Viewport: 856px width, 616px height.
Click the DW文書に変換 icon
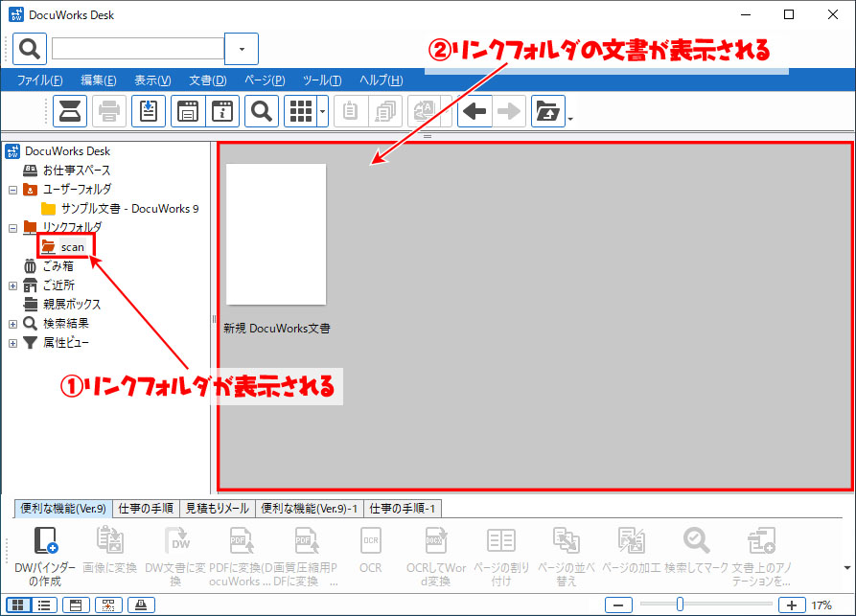(177, 540)
